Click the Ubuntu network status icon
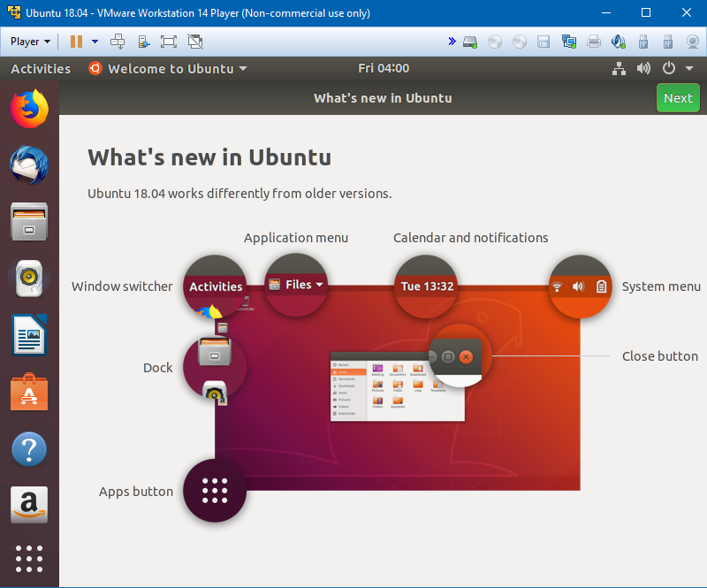Image resolution: width=707 pixels, height=588 pixels. click(620, 69)
